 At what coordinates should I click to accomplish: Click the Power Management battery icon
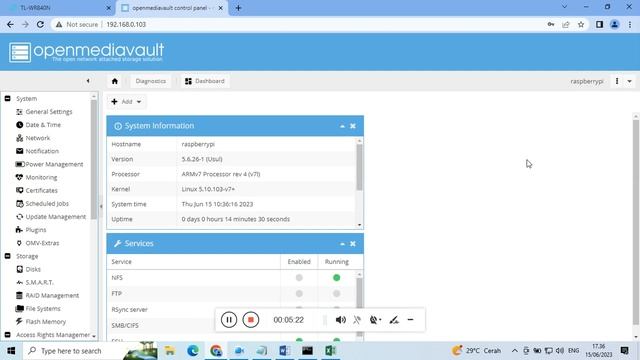19,164
